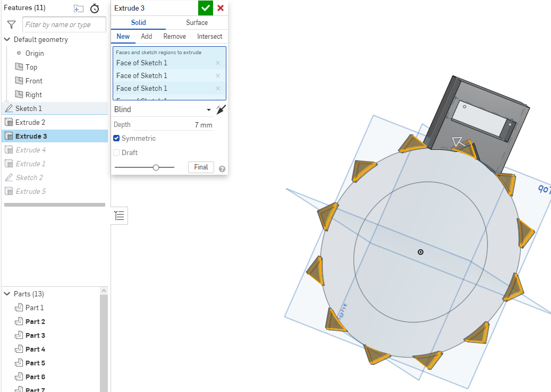Select Extrude 4 in the feature tree
Screen dimensions: 551x392
(55, 150)
